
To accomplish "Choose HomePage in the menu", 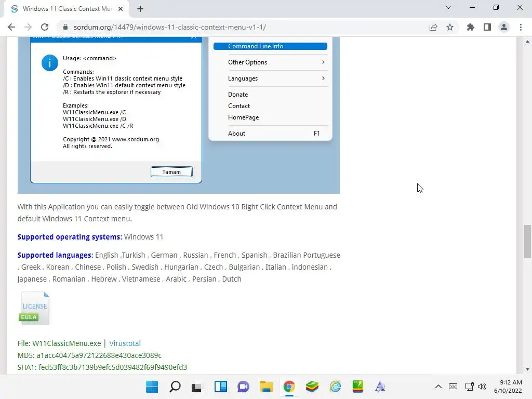I will coord(243,117).
